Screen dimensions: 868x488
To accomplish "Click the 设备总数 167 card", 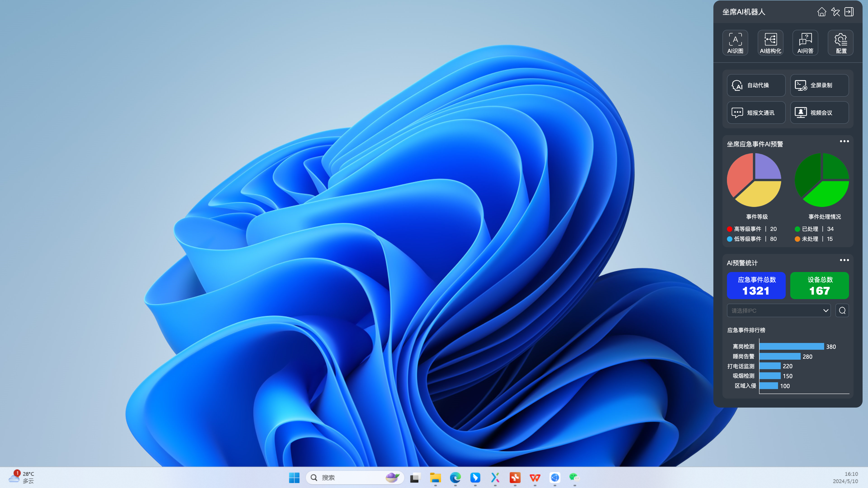I will point(819,286).
